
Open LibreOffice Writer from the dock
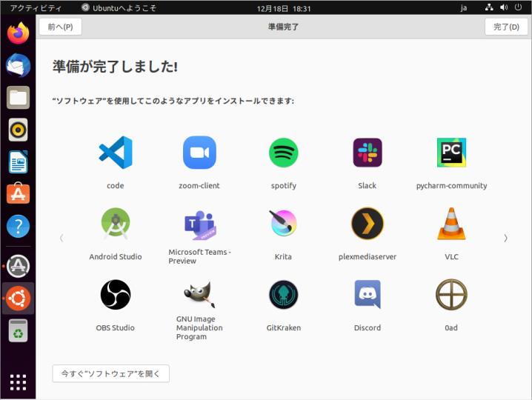coord(18,161)
